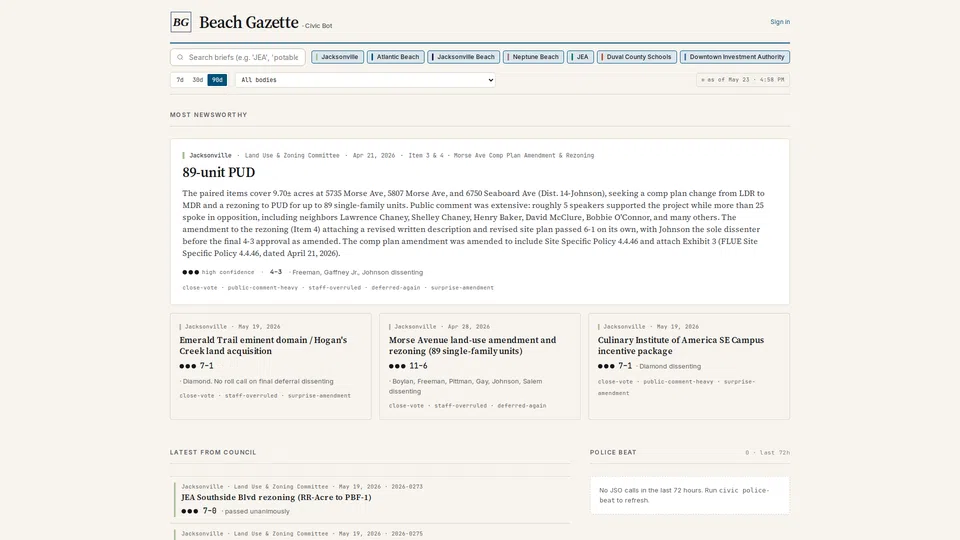
Task: Click surprise-amendment tag on Emerald Trail card
Action: click(x=319, y=396)
